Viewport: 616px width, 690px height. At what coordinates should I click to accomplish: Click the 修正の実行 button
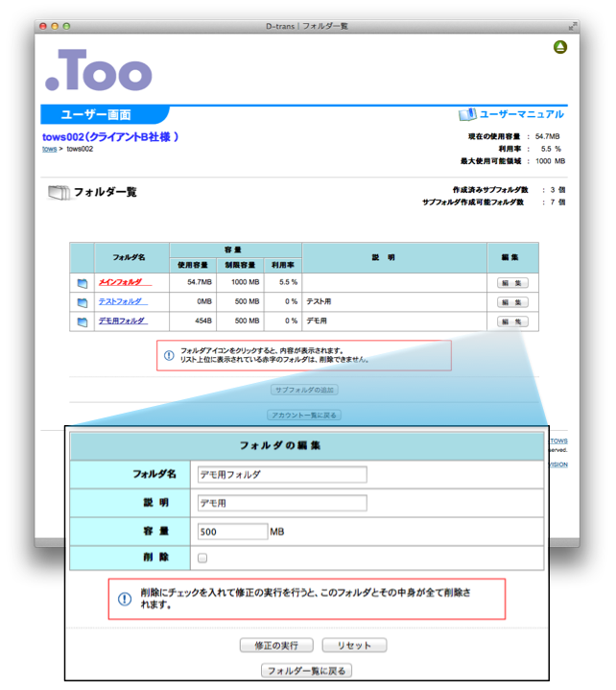(276, 645)
